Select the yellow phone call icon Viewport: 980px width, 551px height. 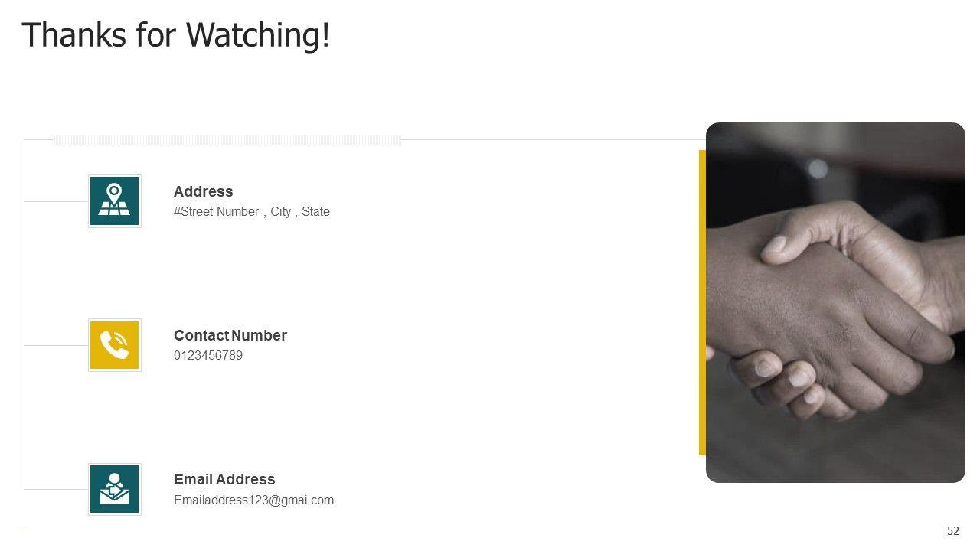(x=115, y=345)
